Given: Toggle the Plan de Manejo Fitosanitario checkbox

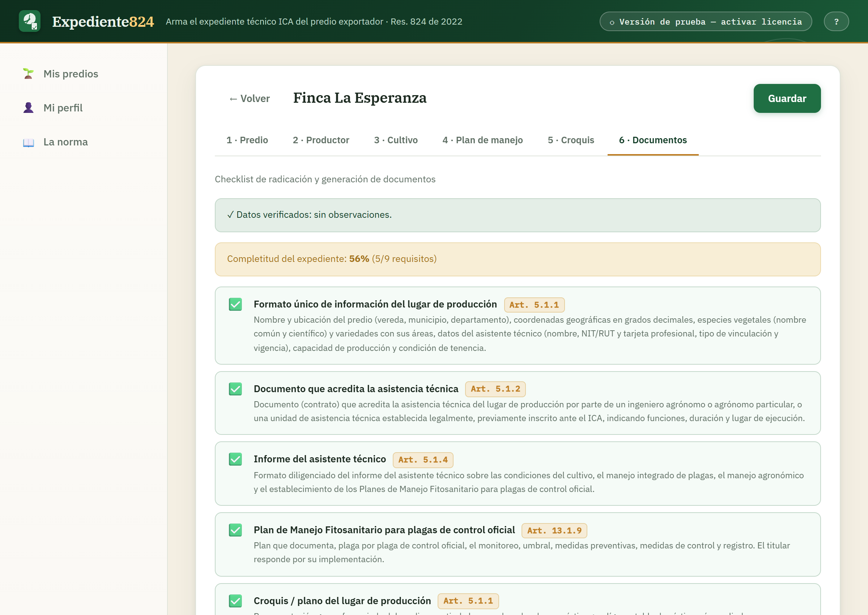Looking at the screenshot, I should 235,530.
